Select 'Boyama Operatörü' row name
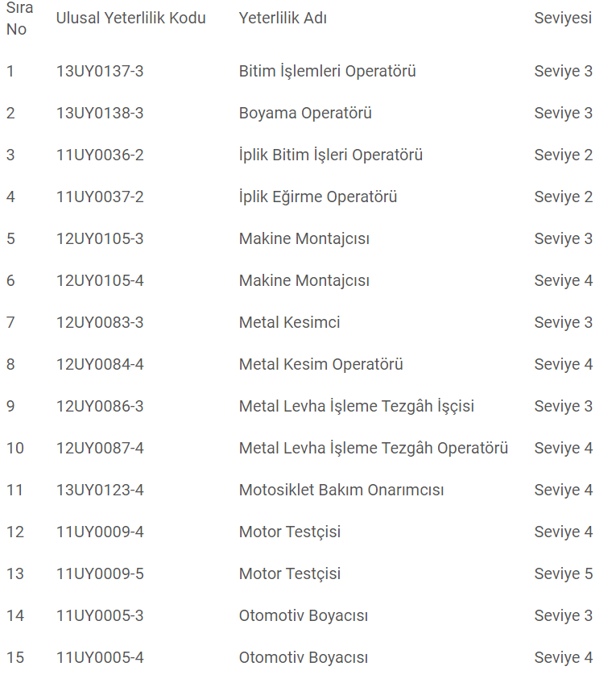The height and width of the screenshot is (683, 616). click(305, 113)
